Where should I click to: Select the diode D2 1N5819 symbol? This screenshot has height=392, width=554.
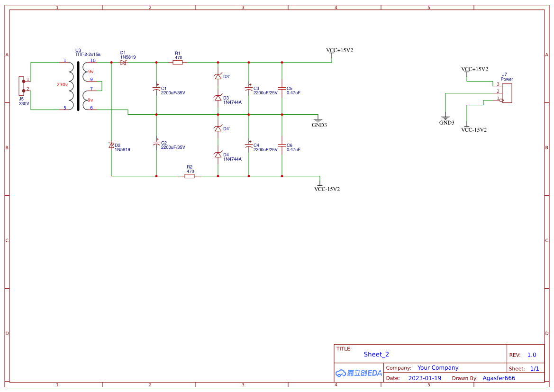pyautogui.click(x=111, y=146)
